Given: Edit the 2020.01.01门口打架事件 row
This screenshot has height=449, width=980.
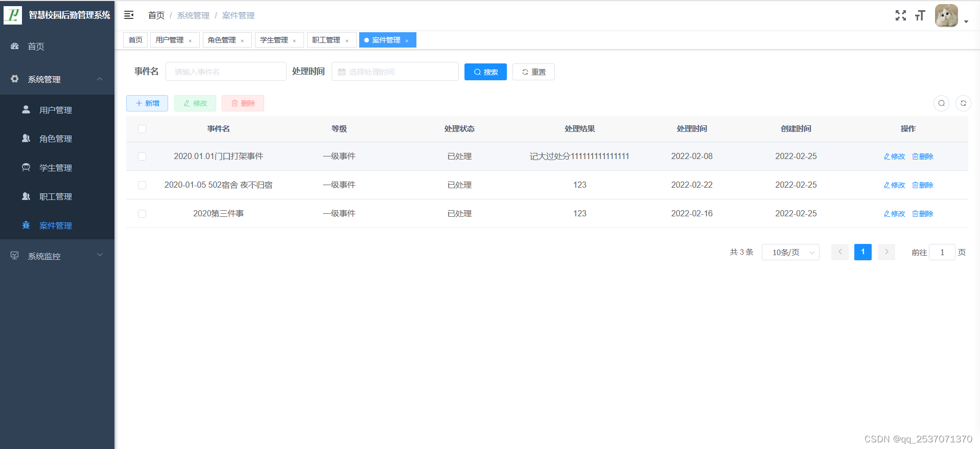Looking at the screenshot, I should pos(895,156).
